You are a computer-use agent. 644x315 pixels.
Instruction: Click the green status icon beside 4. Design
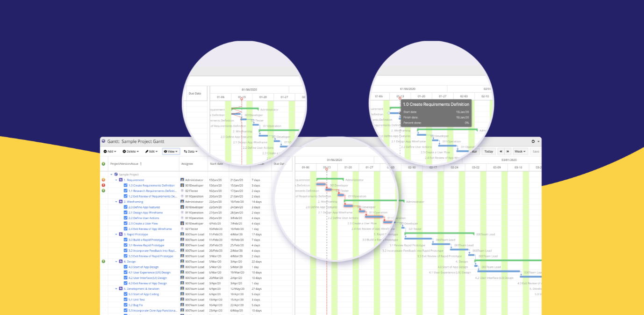click(103, 262)
